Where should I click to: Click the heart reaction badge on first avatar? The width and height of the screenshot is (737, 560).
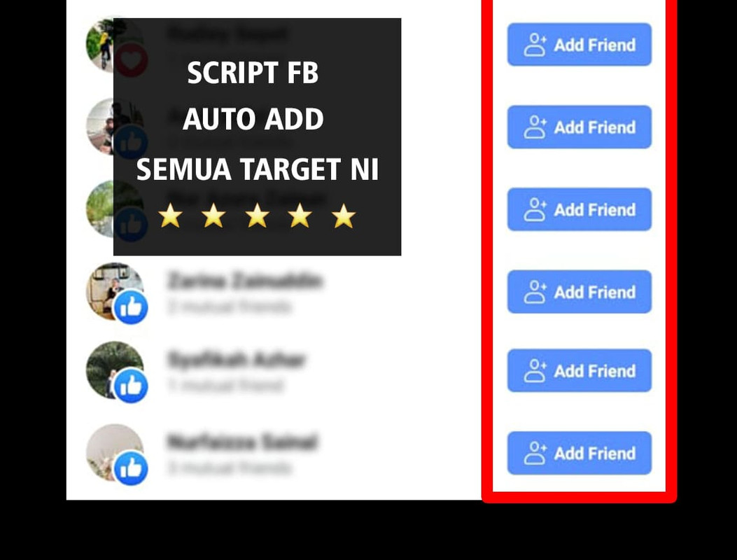(131, 60)
